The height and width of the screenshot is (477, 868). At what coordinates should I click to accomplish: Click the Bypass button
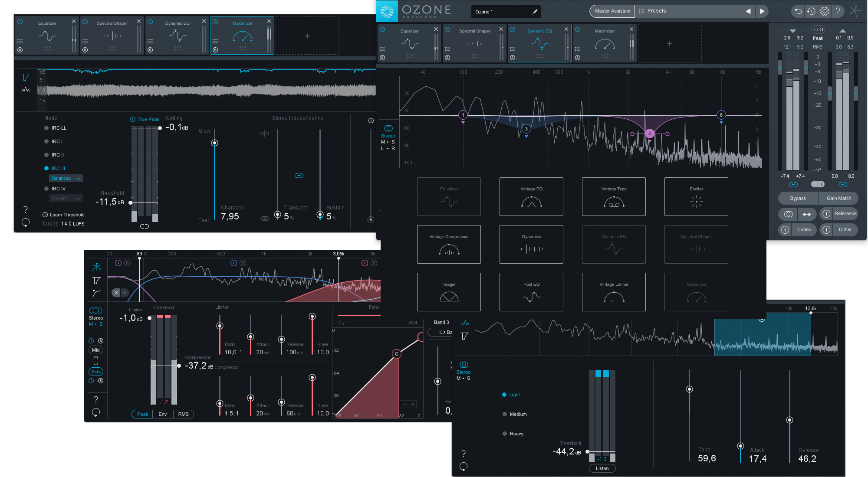798,198
